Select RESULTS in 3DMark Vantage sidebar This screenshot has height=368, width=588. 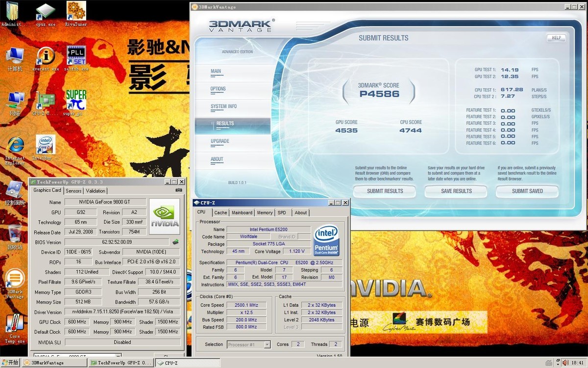[233, 126]
